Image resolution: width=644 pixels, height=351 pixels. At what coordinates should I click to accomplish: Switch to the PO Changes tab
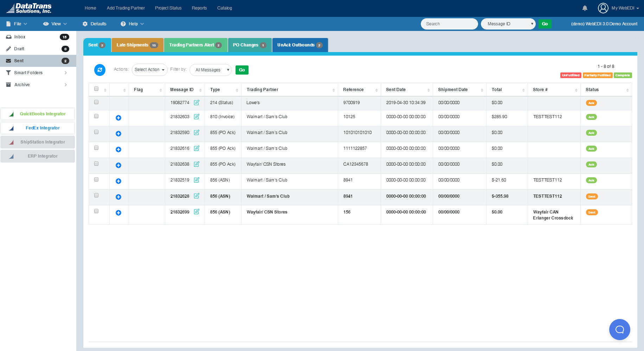[x=250, y=45]
